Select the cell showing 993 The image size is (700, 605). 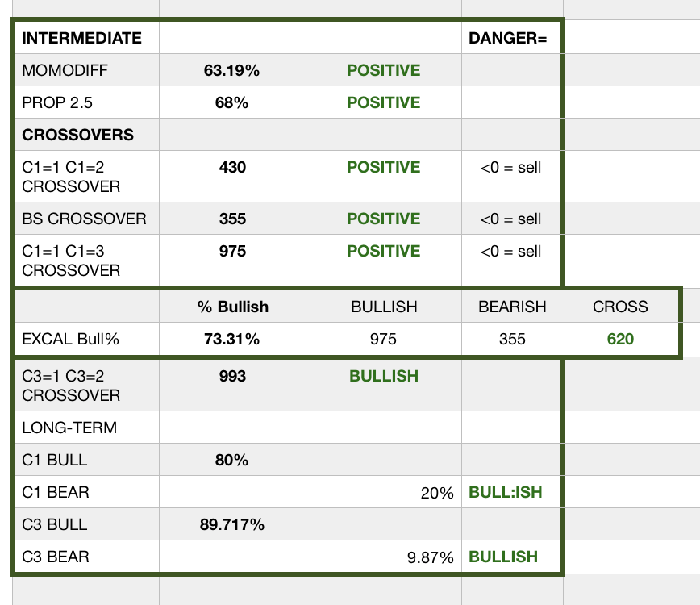(232, 377)
